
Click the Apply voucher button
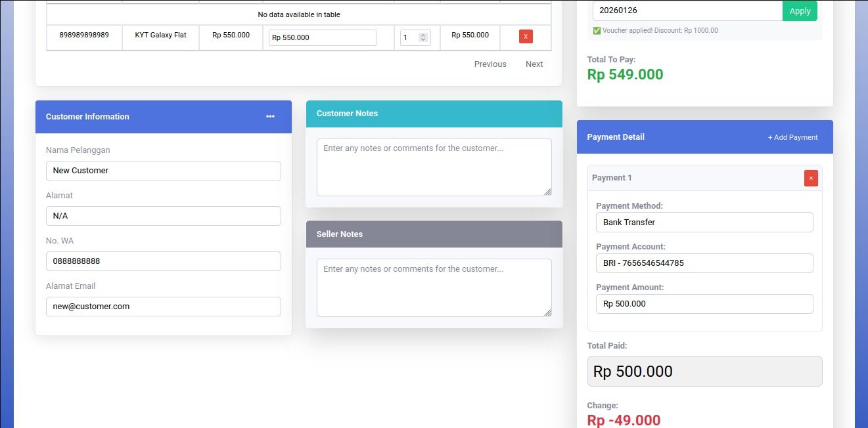pos(800,11)
